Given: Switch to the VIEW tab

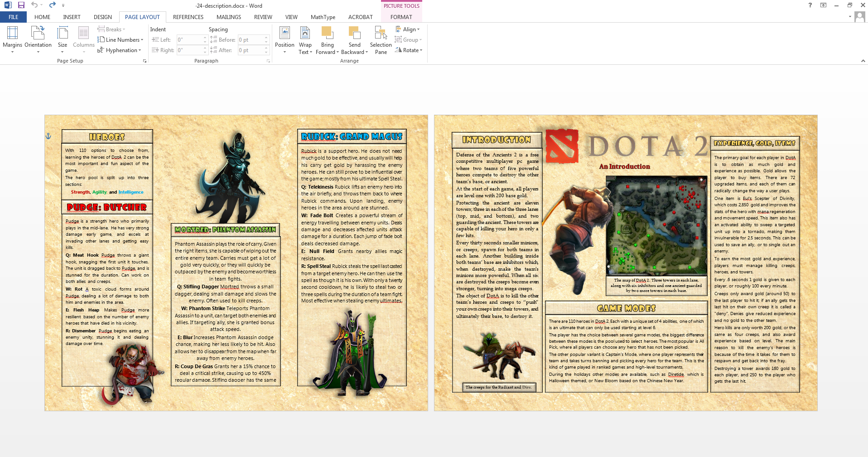Looking at the screenshot, I should click(x=291, y=17).
